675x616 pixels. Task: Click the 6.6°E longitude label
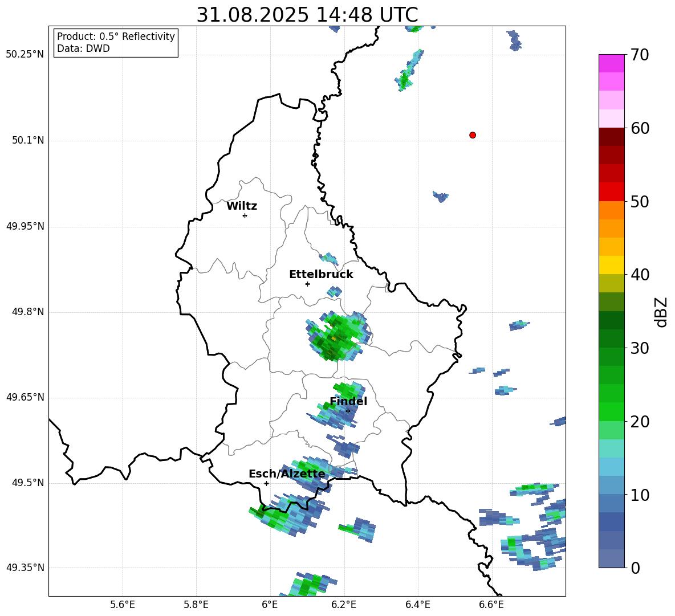(491, 605)
